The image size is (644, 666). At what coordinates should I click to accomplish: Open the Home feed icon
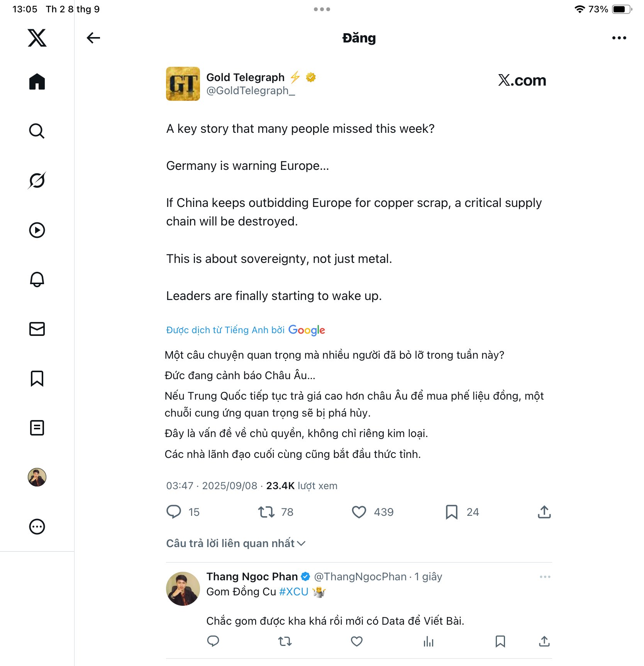point(37,81)
